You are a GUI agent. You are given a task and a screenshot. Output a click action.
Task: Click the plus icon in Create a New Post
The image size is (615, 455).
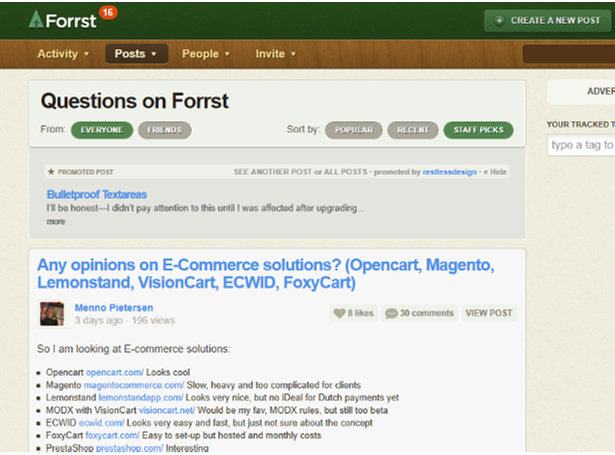tap(499, 20)
